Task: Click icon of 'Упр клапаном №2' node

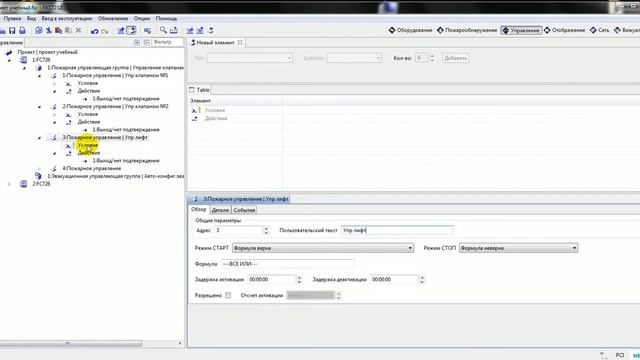Action: tap(53, 107)
